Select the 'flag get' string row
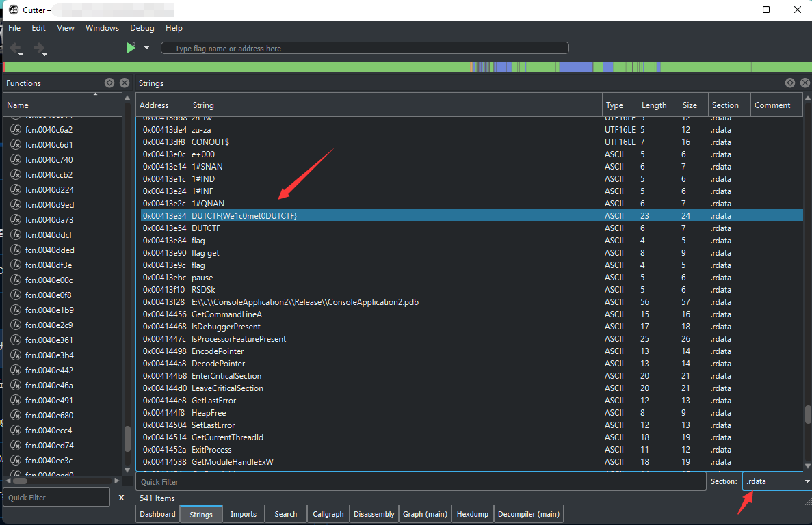The height and width of the screenshot is (525, 812). point(472,253)
